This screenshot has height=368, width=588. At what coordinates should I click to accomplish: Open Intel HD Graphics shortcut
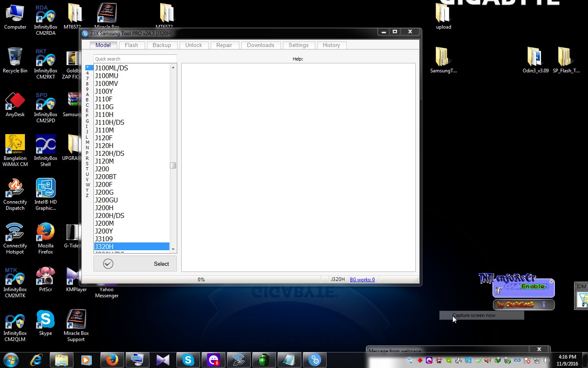click(46, 195)
